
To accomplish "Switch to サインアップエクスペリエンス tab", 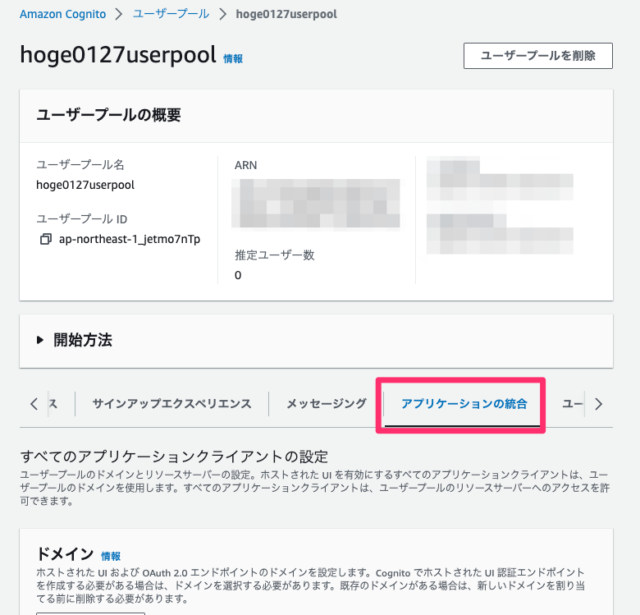I will 171,404.
